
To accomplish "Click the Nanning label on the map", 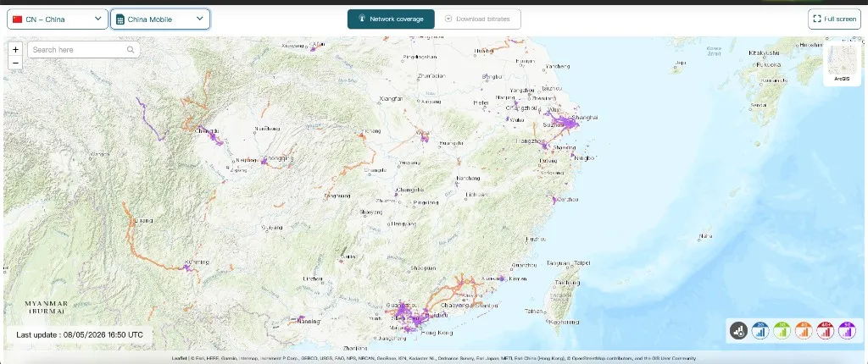I will point(309,322).
